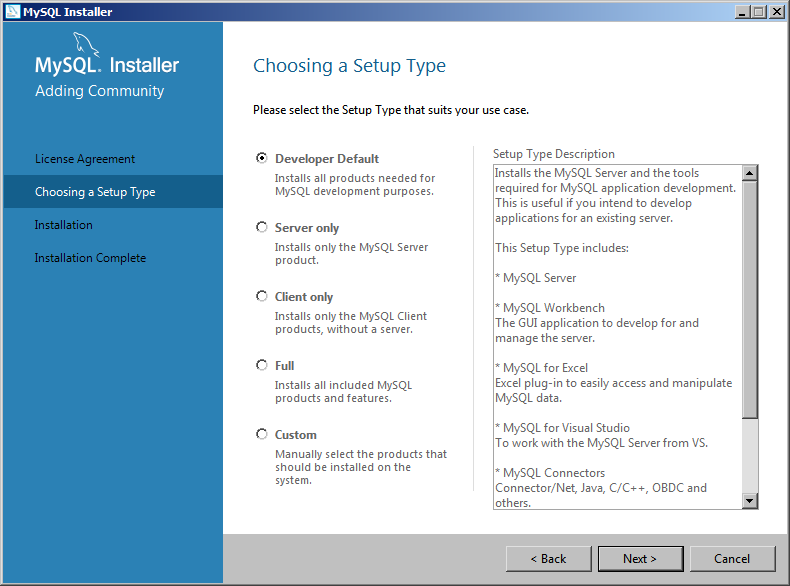Click the MySQL Installer title bar icon
790x586 pixels.
13,11
